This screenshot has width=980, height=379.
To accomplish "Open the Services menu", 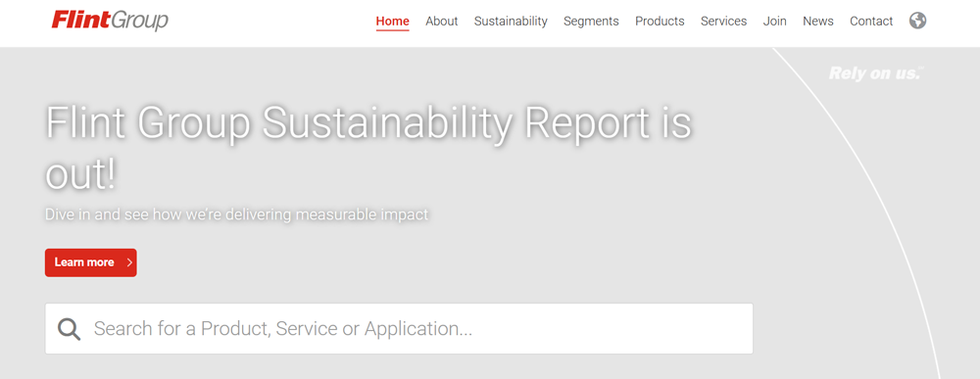I will point(724,22).
